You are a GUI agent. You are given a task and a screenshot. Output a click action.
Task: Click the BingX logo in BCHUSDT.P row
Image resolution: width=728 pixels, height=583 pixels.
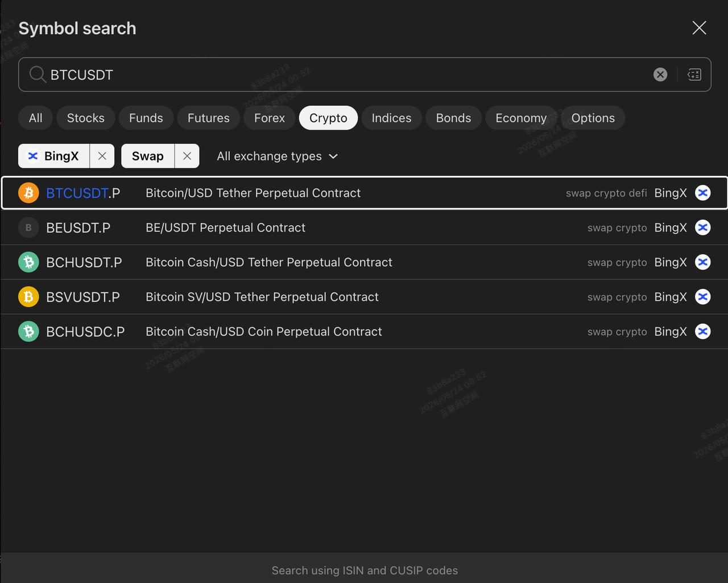coord(703,262)
